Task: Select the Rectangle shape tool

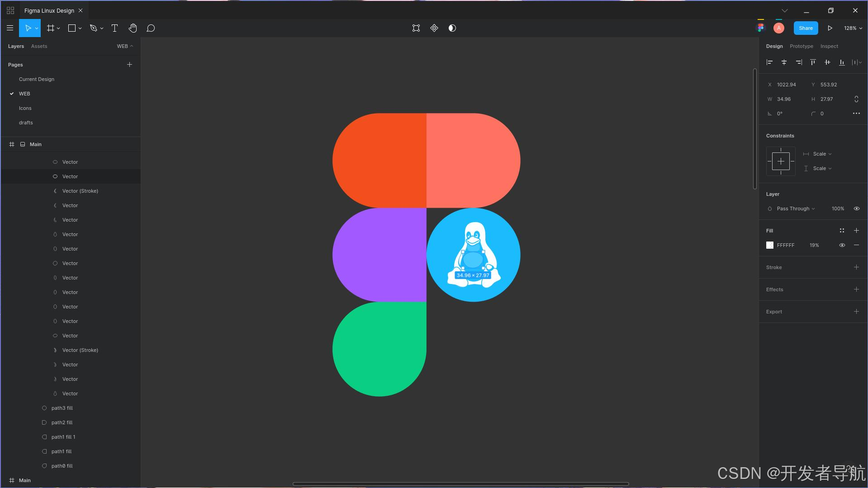Action: click(71, 28)
